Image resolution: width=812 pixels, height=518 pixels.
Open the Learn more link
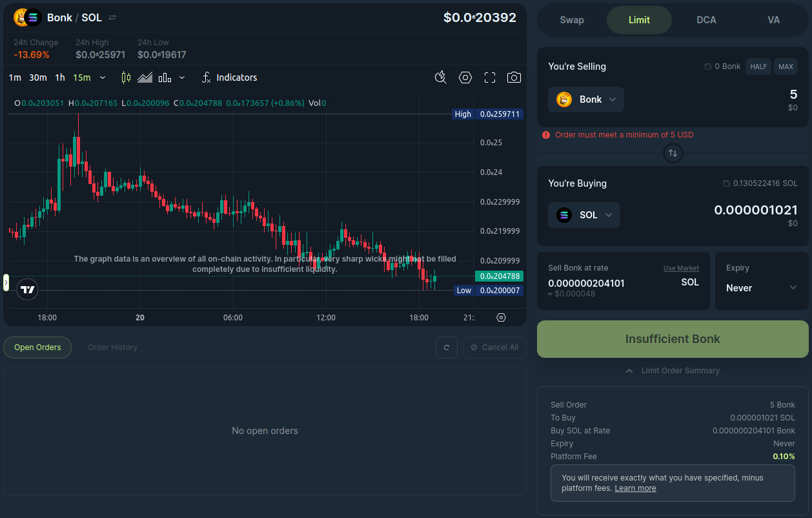click(x=635, y=488)
